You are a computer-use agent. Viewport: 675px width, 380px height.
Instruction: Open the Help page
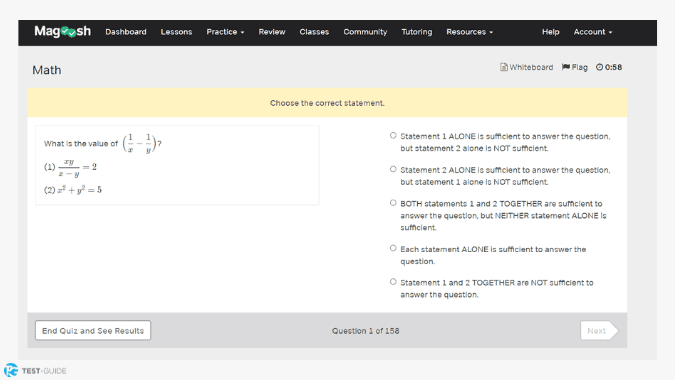coord(550,32)
